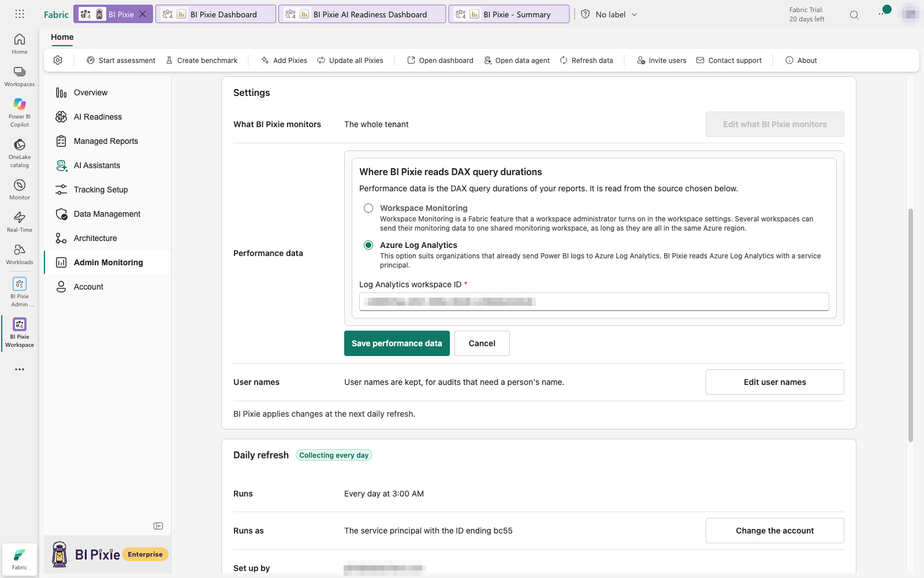This screenshot has height=578, width=924.
Task: Select the Azure Log Analytics radio option
Action: pos(368,245)
